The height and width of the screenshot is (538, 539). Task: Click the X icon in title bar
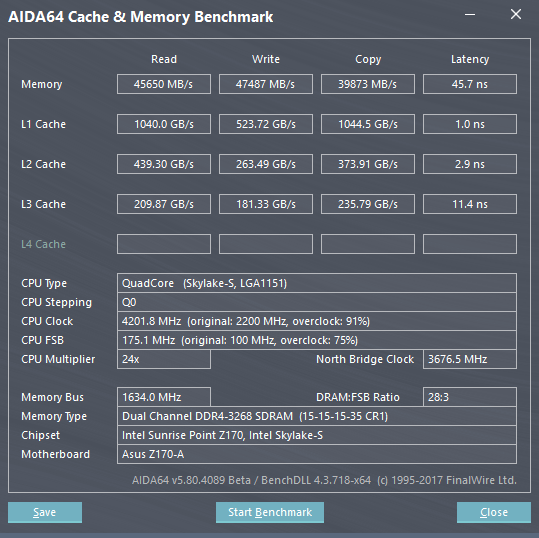pos(516,14)
